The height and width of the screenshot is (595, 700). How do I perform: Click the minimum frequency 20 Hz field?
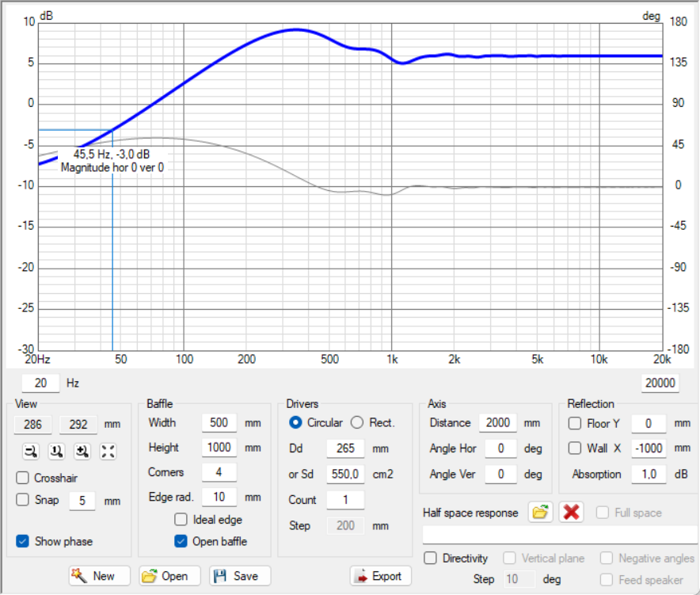pyautogui.click(x=40, y=383)
